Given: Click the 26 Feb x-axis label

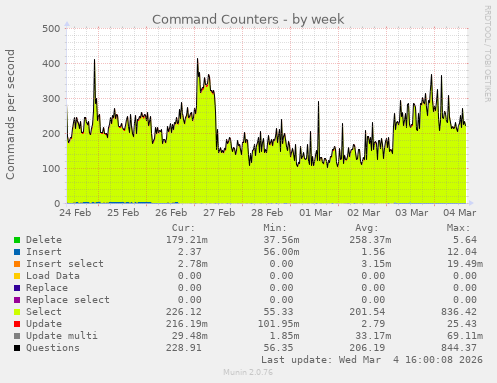Looking at the screenshot, I should pos(171,213).
